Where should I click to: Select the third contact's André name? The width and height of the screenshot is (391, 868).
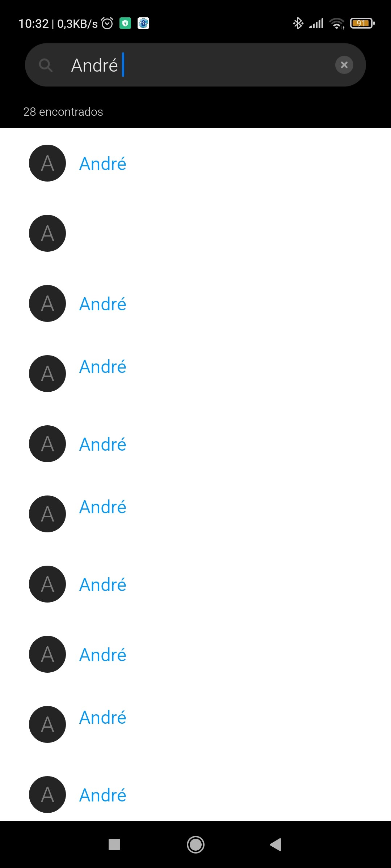point(103,304)
